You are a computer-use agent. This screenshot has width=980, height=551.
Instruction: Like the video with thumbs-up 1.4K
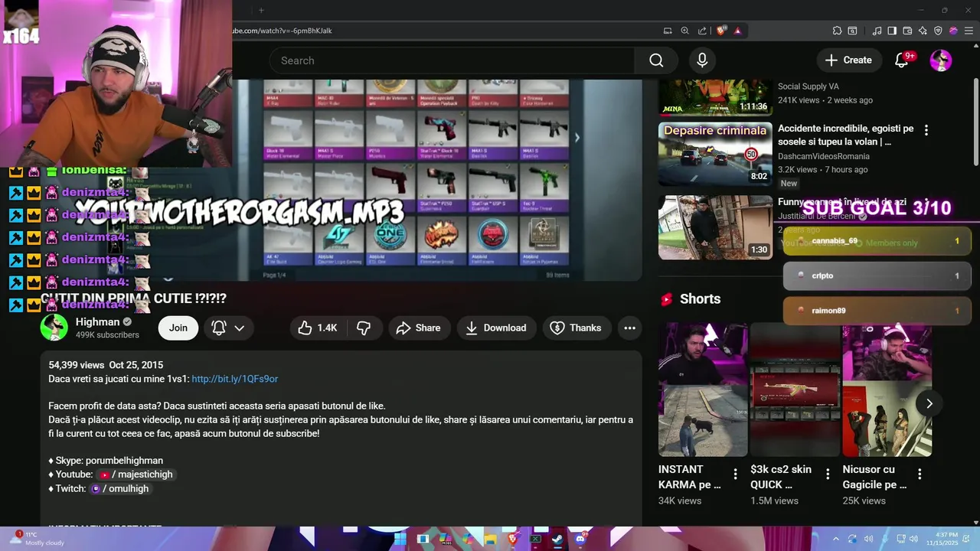(318, 328)
